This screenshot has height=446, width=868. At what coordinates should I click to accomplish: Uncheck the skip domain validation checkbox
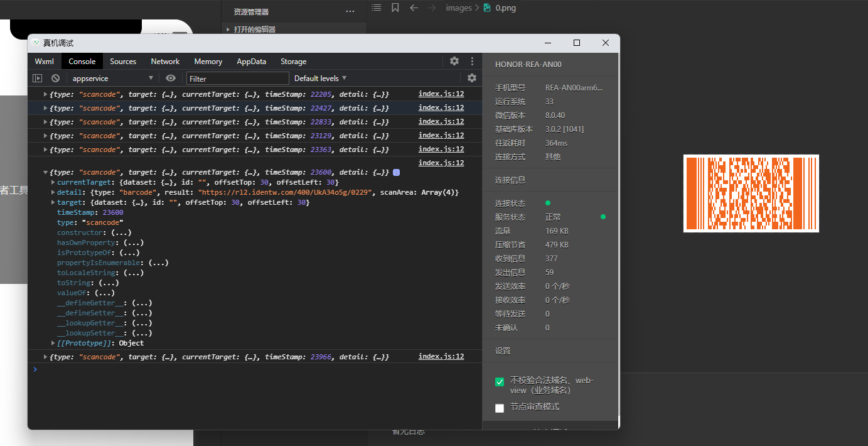(x=500, y=382)
